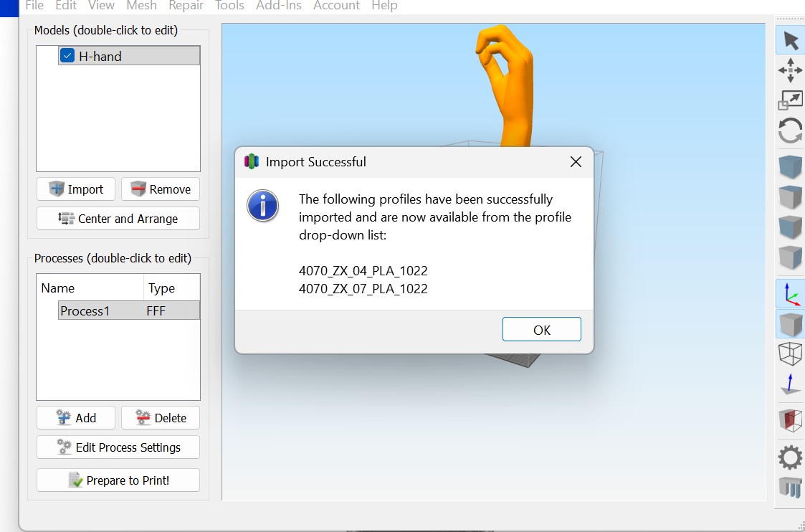
Task: Click the Remove model button
Action: point(160,189)
